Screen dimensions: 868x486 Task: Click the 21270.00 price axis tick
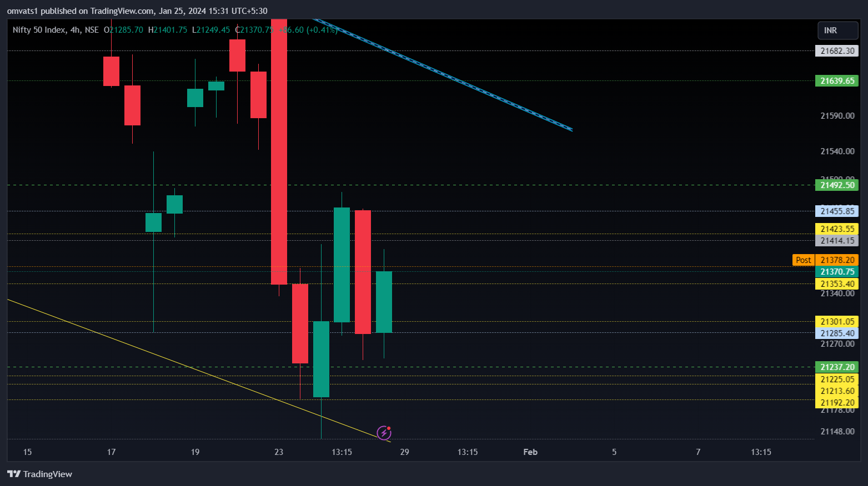tap(837, 344)
